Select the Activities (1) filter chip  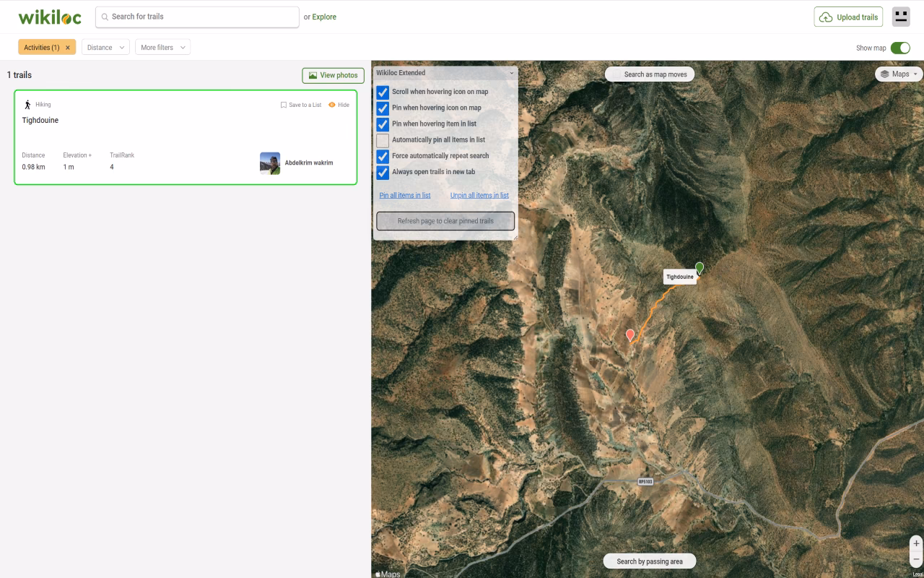coord(41,46)
